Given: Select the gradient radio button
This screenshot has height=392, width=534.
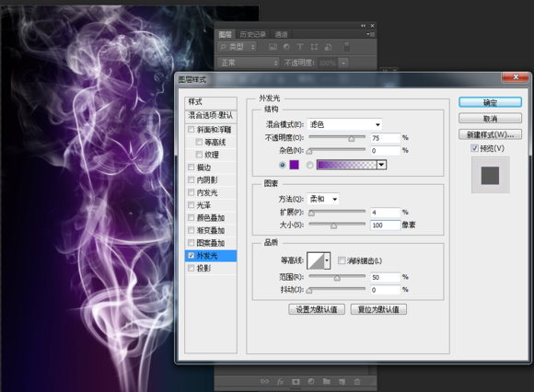Looking at the screenshot, I should click(x=310, y=165).
